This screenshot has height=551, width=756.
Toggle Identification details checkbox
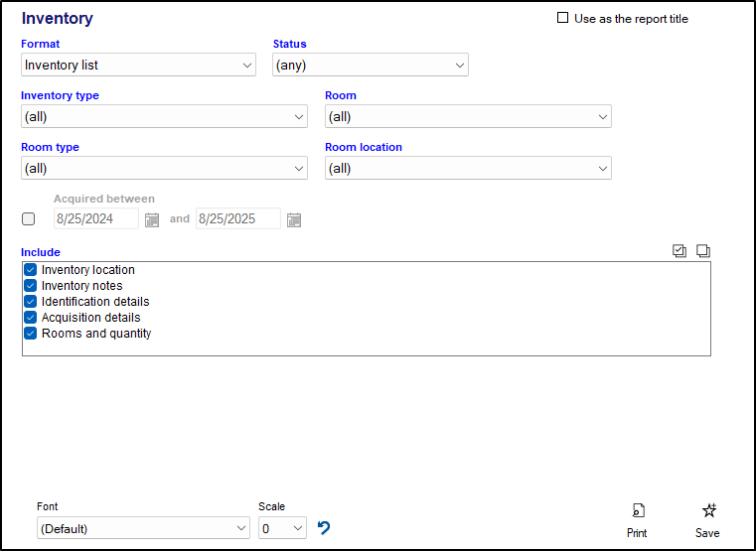(31, 302)
